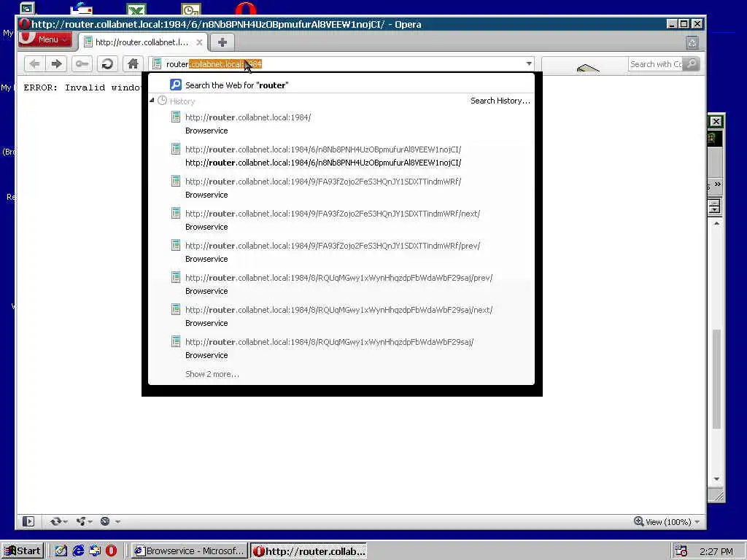This screenshot has width=747, height=560.
Task: Open the Opera Turbo icon in status bar
Action: (x=105, y=521)
